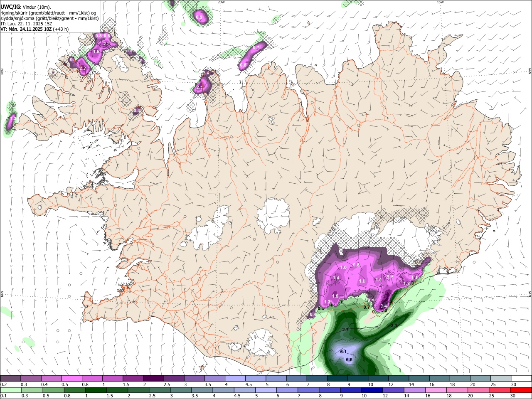Click the 0.2 label on the upper scale
Image resolution: width=532 pixels, height=399 pixels.
tap(3, 384)
